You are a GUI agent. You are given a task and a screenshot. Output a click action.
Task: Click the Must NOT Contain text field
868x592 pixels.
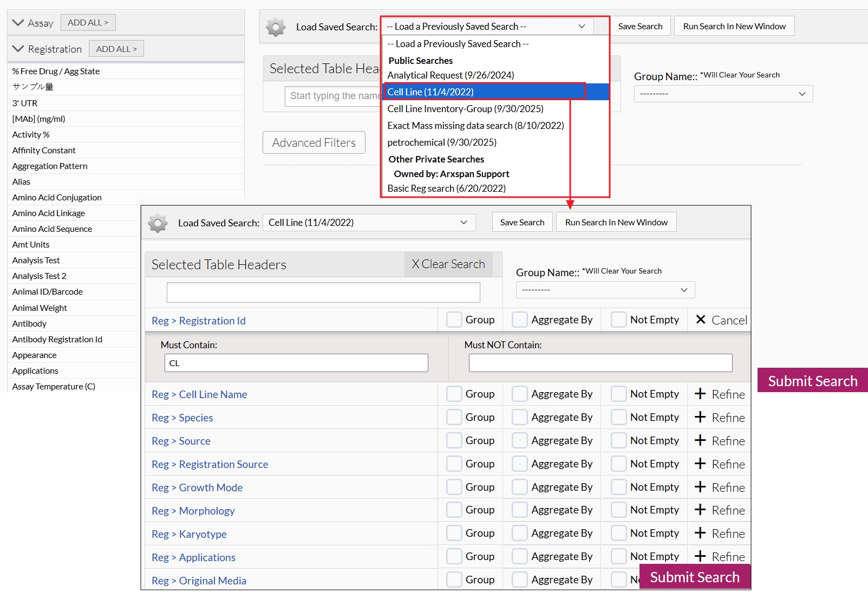coord(600,363)
